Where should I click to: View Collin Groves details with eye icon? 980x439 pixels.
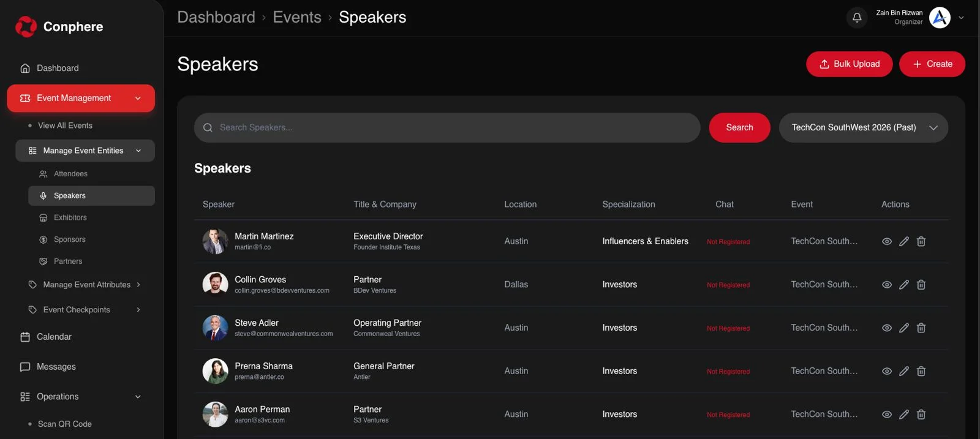(x=886, y=285)
